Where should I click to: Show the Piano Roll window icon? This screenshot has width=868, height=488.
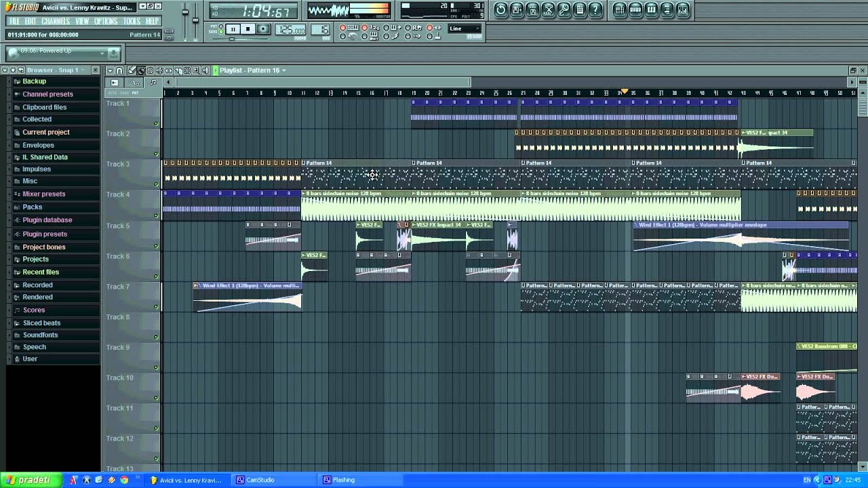(x=651, y=9)
